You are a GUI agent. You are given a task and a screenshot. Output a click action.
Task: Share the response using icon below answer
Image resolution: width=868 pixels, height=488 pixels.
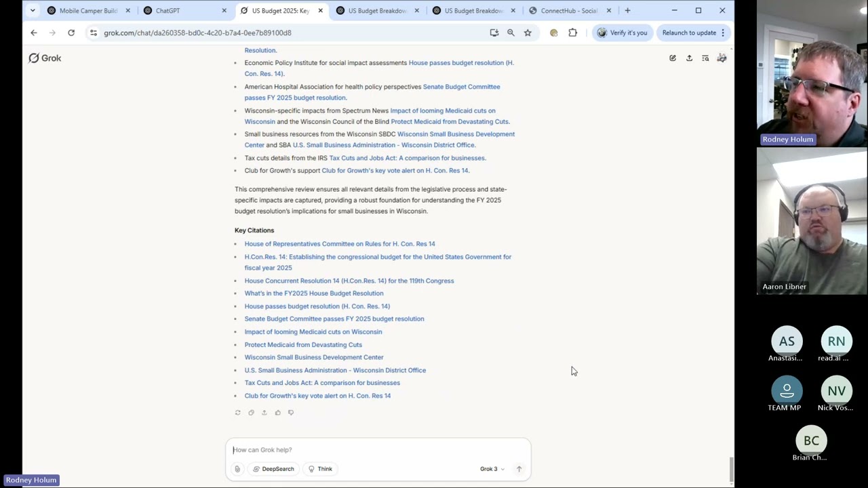(x=264, y=413)
